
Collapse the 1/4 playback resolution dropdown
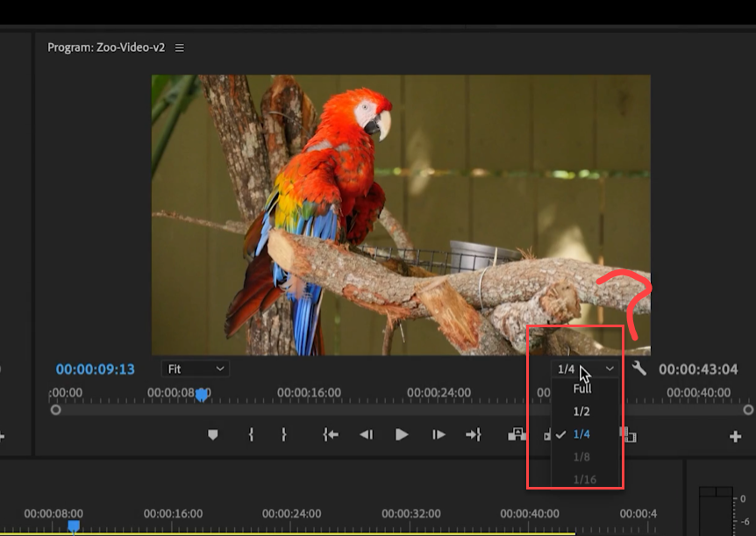tap(585, 369)
